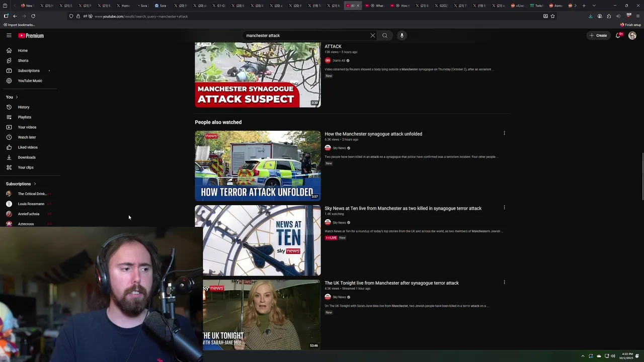The height and width of the screenshot is (362, 644).
Task: Open options for 'How the Manchester synagogue attack unfolded'
Action: [504, 133]
